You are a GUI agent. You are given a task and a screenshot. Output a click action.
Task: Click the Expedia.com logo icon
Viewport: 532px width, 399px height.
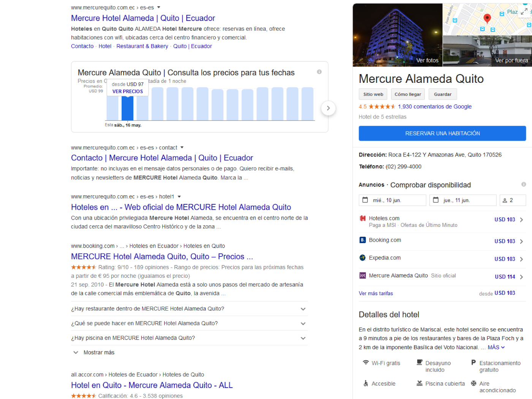pos(363,258)
